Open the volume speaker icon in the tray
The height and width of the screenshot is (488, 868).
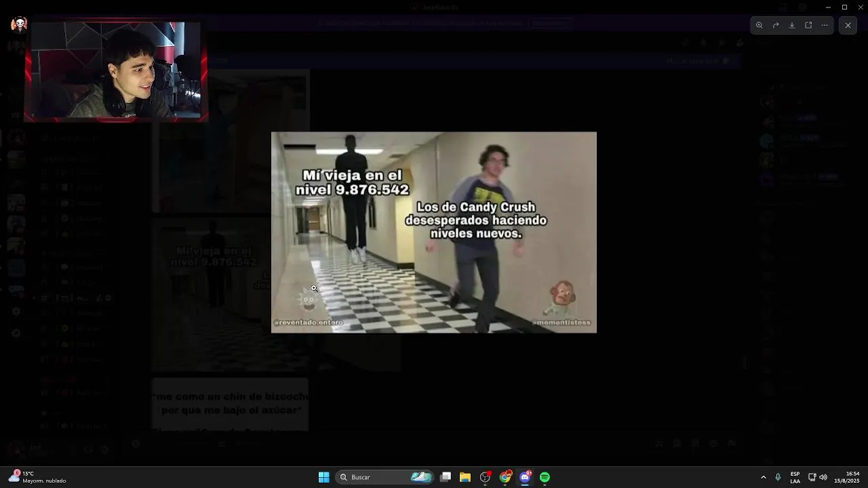coord(823,477)
